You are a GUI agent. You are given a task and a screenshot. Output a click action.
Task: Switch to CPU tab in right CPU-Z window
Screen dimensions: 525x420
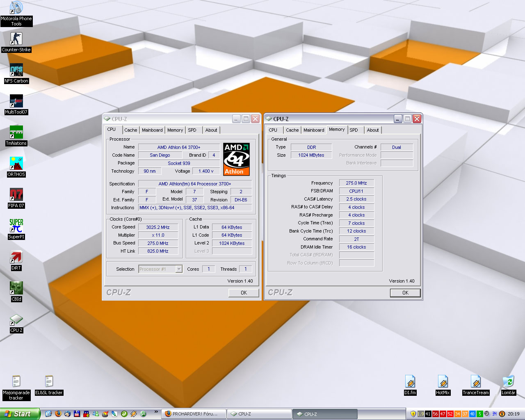(273, 130)
